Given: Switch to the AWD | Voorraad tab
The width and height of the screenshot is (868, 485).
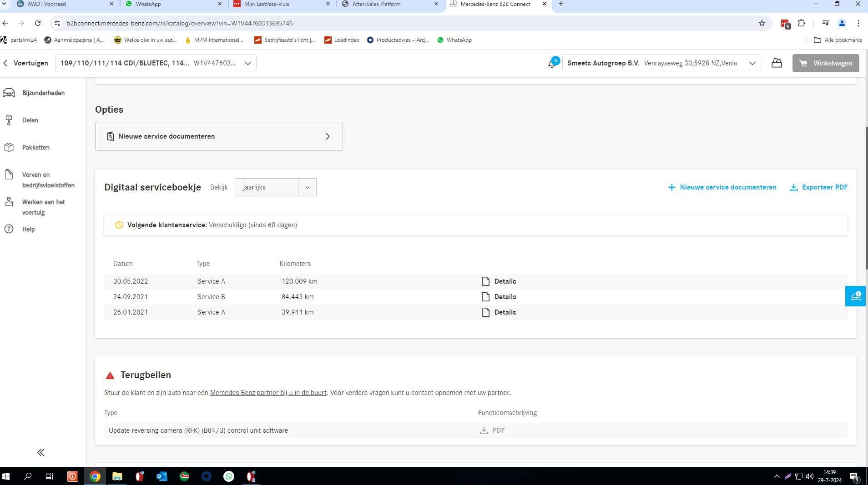Looking at the screenshot, I should point(66,4).
